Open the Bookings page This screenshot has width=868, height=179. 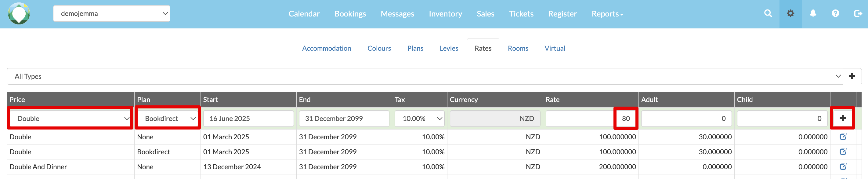click(350, 14)
